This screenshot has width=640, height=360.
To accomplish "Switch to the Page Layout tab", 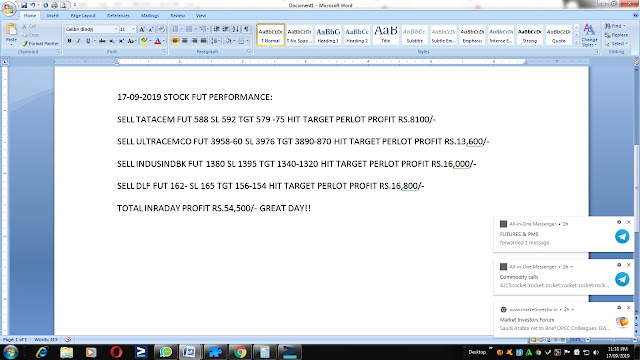I will pyautogui.click(x=83, y=16).
